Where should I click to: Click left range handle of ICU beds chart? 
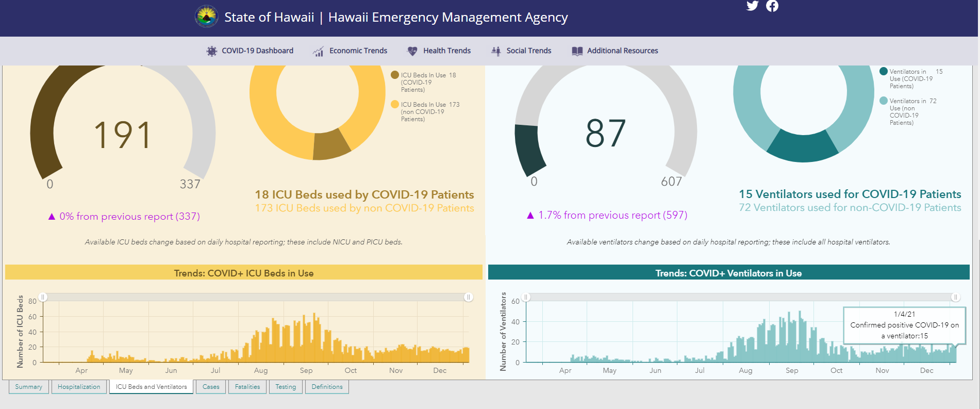43,297
